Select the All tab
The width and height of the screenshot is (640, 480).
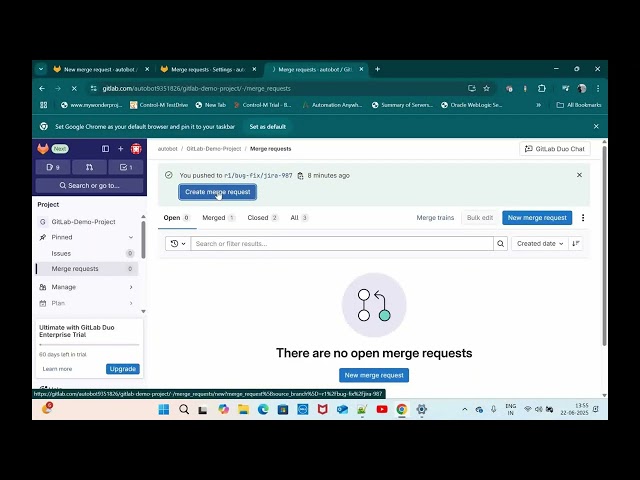tap(299, 218)
